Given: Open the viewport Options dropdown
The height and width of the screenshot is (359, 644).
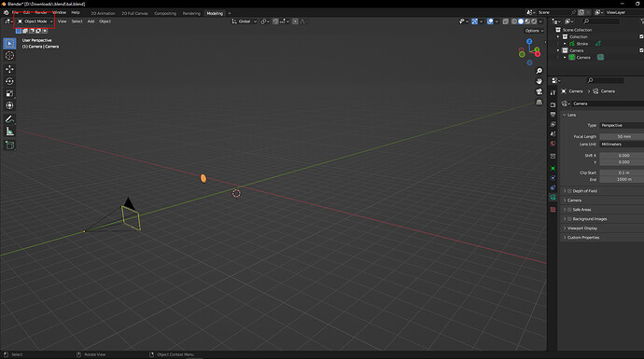Looking at the screenshot, I should point(534,31).
